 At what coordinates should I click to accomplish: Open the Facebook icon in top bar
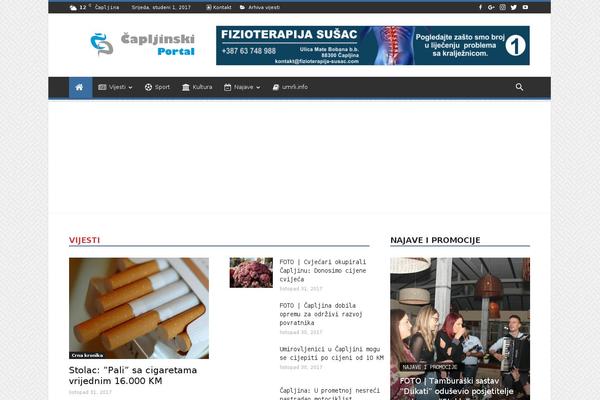click(480, 7)
